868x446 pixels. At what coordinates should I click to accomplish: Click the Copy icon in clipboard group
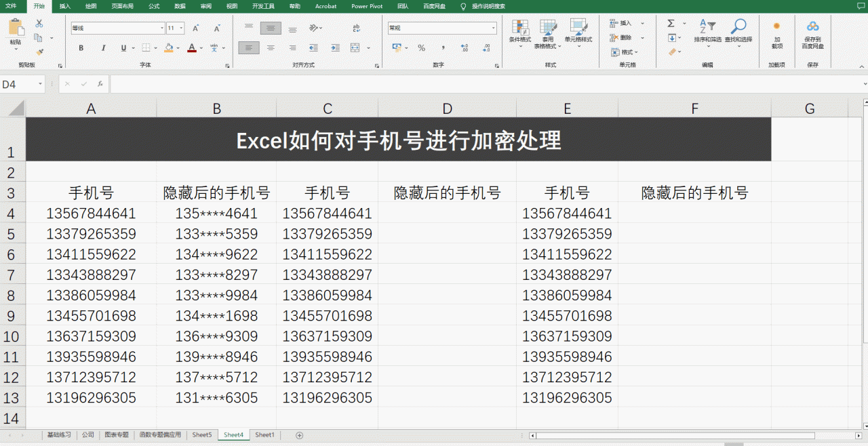38,37
